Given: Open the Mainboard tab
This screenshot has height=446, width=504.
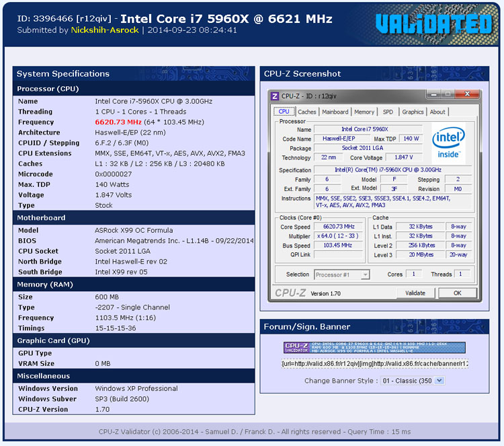Looking at the screenshot, I should coord(335,112).
